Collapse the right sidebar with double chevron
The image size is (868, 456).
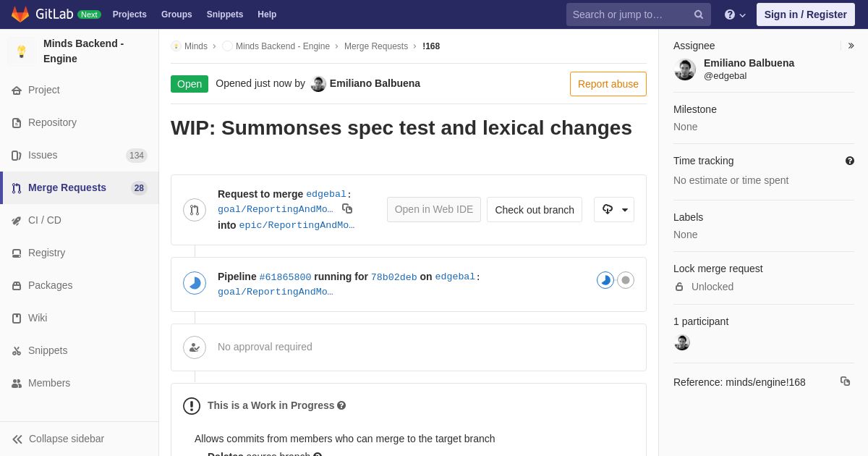[x=851, y=46]
